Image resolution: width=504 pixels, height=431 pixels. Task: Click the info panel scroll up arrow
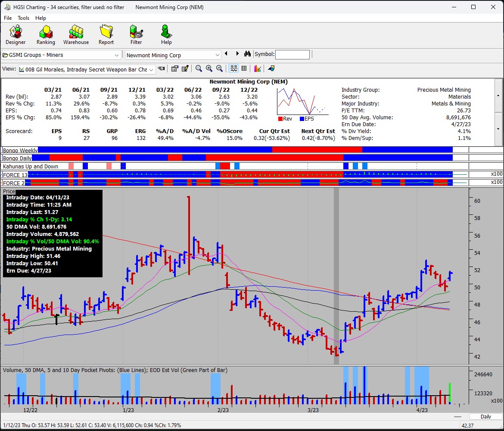tap(498, 96)
